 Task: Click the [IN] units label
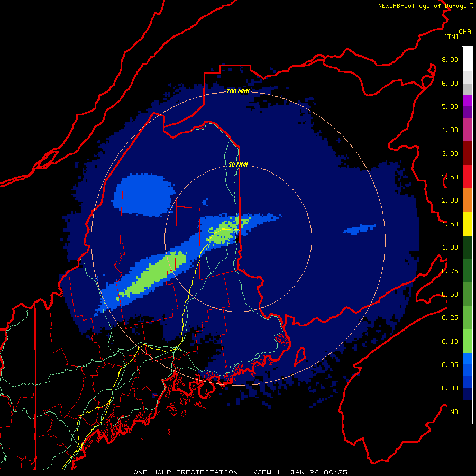click(451, 36)
